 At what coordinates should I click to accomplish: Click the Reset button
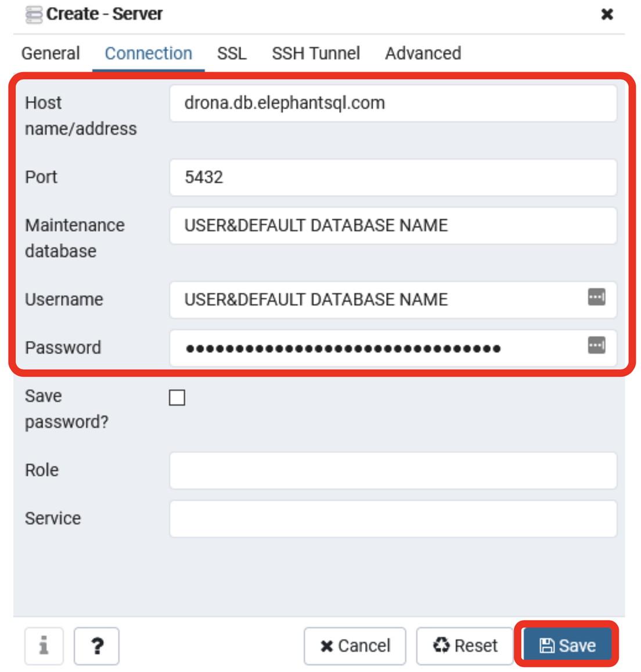coord(464,645)
